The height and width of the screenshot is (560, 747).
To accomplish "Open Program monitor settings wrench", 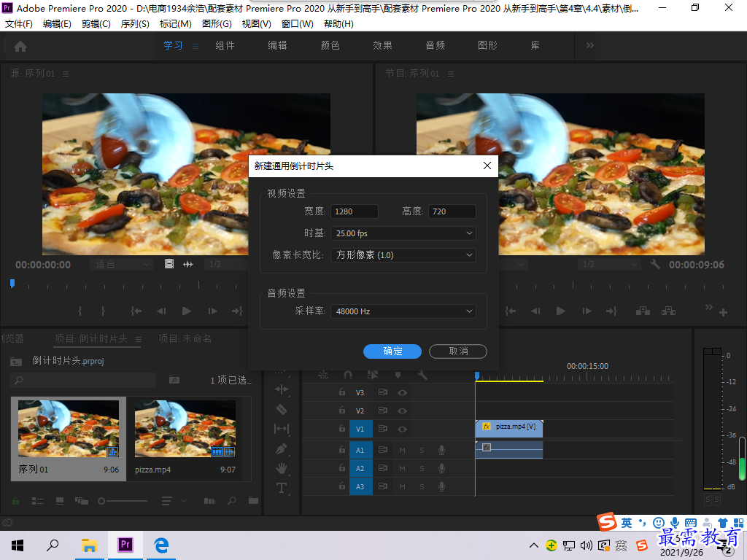I will (x=655, y=264).
